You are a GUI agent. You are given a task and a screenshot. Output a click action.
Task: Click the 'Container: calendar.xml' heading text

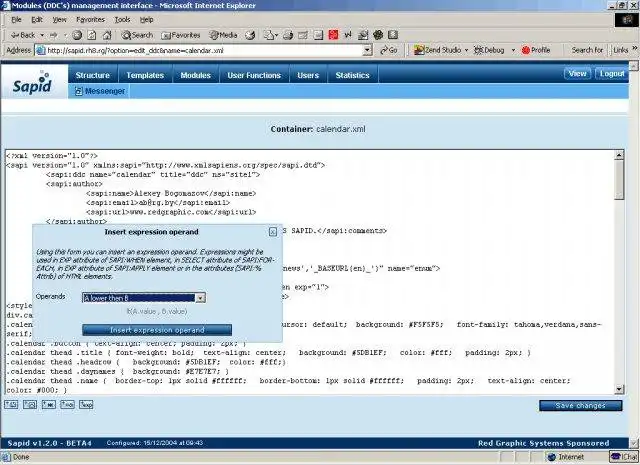click(318, 129)
